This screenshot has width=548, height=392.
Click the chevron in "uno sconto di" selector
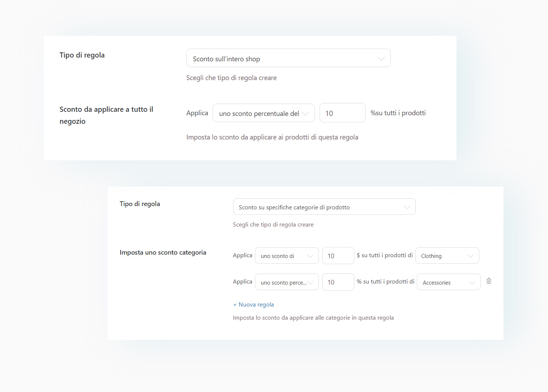click(x=310, y=256)
